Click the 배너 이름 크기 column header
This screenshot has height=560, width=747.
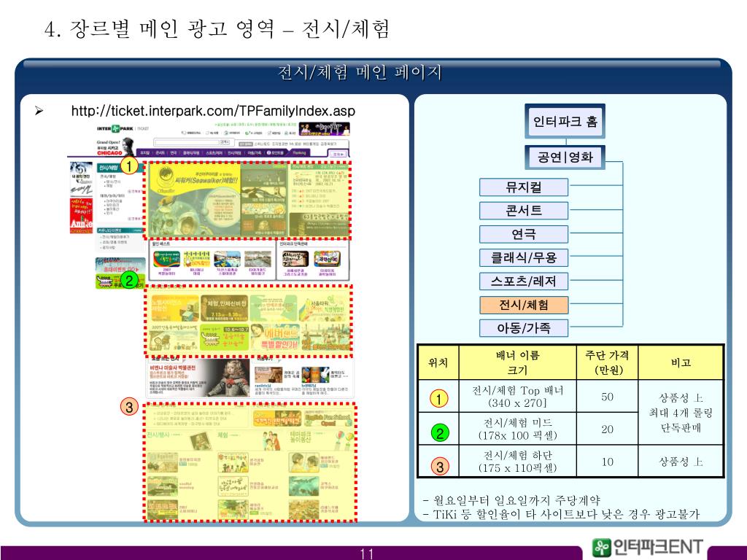point(517,363)
